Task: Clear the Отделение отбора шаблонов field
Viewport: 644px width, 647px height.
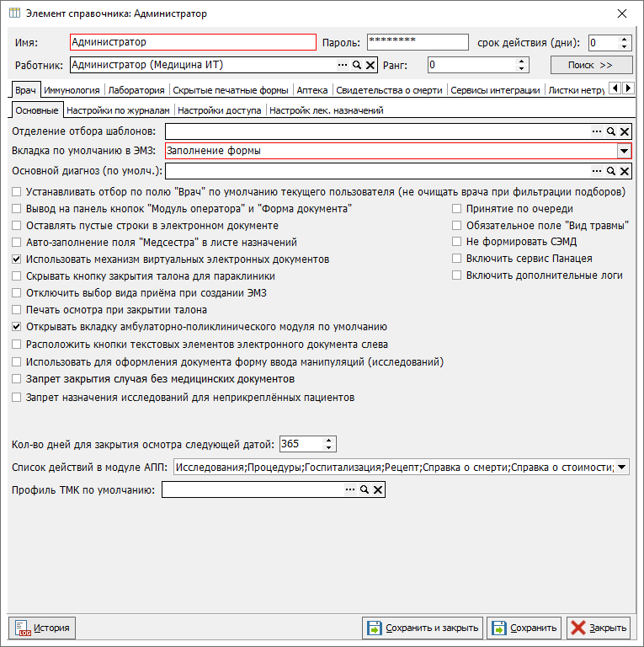Action: click(625, 131)
